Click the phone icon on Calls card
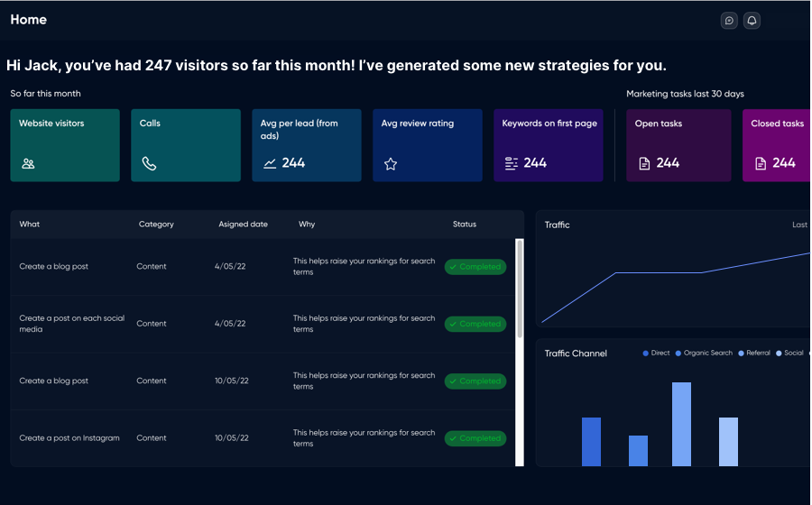The height and width of the screenshot is (505, 812). (x=149, y=164)
